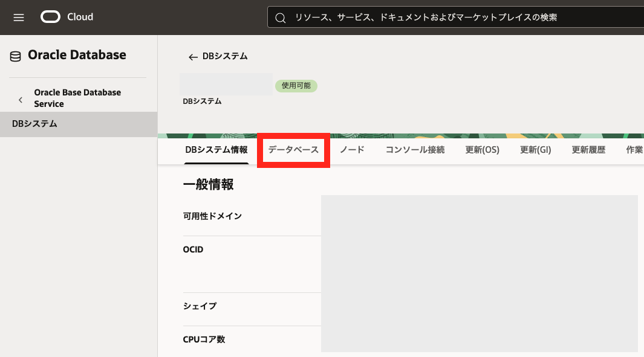Select the コンソール接続 tab
Viewport: 644px width, 357px height.
[x=415, y=150]
